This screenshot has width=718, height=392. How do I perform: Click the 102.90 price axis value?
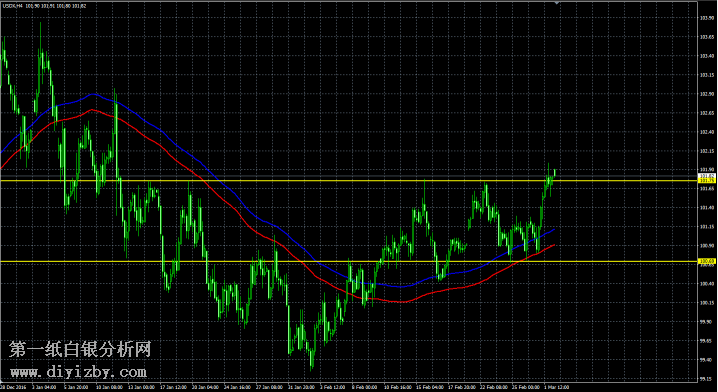coord(707,94)
